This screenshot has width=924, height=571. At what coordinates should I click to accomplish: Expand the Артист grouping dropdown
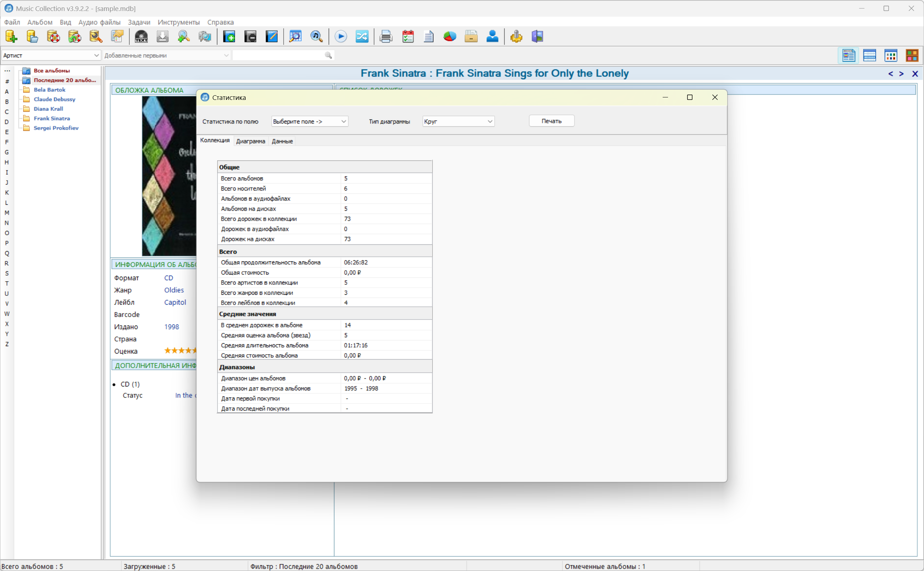coord(51,56)
